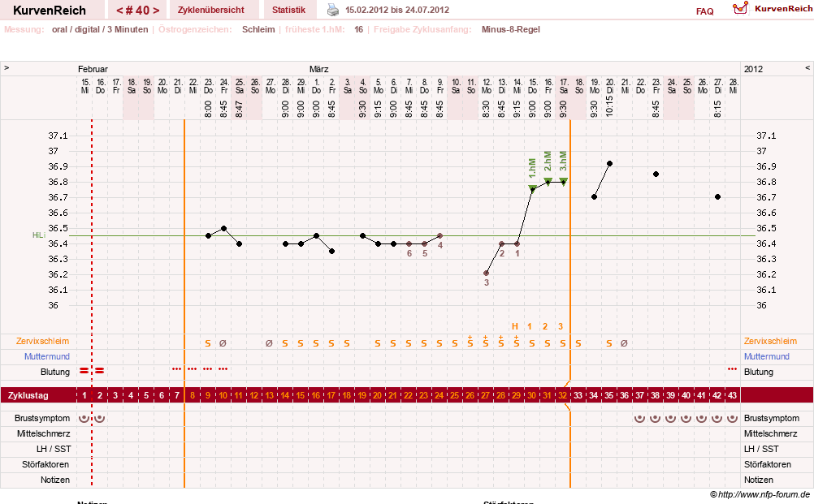Click the spotting dots on cycle day 7

(x=176, y=369)
